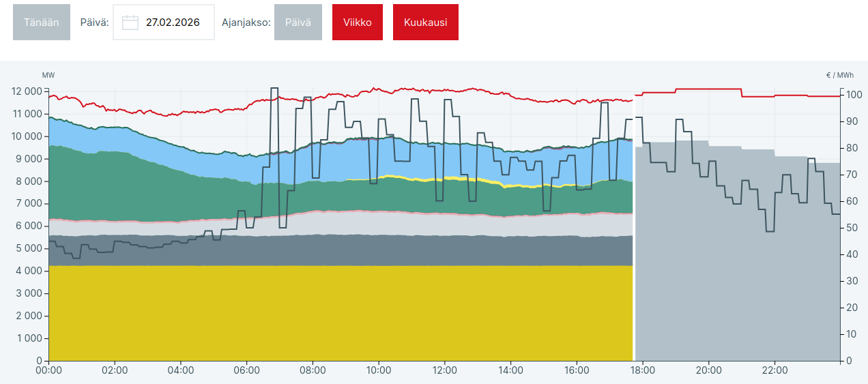Click the red consumption line at top

click(x=341, y=94)
